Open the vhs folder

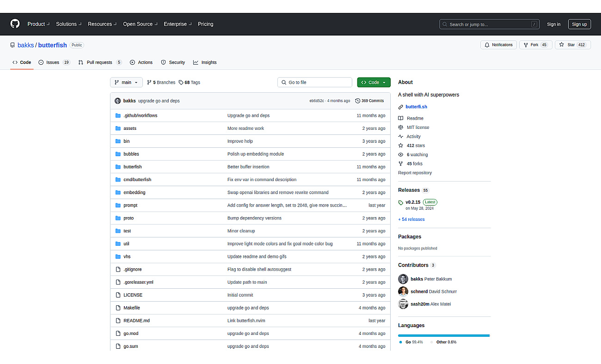click(127, 256)
